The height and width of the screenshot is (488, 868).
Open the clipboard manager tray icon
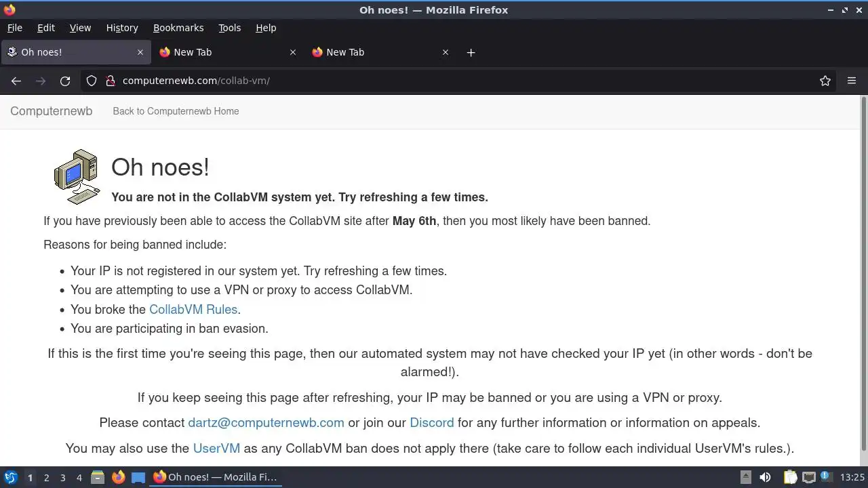point(790,477)
